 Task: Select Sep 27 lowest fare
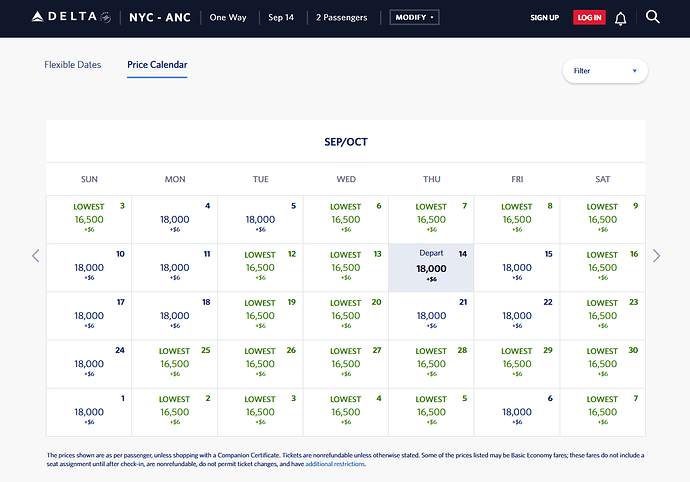click(346, 364)
